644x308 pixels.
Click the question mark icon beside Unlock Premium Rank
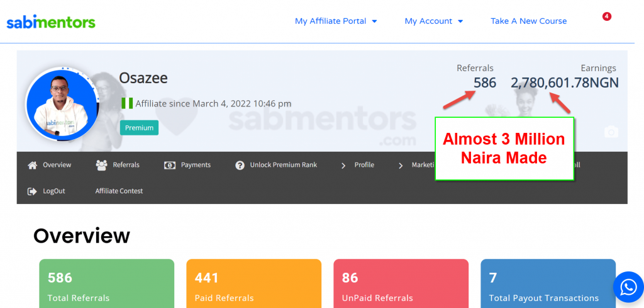pos(240,165)
